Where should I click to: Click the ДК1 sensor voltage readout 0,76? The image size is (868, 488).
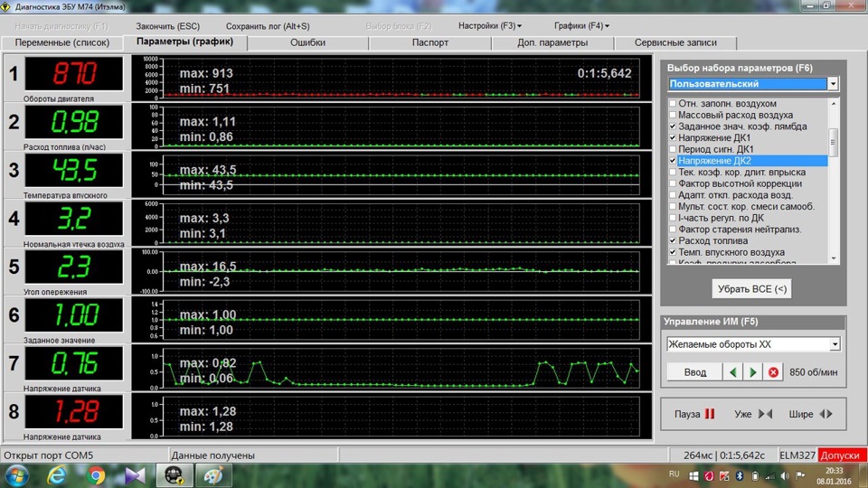point(74,363)
